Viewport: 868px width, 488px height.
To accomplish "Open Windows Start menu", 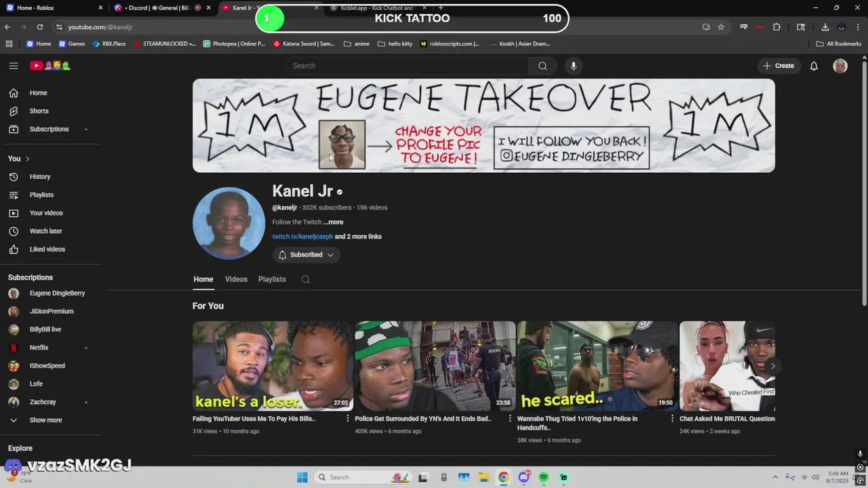I will click(302, 477).
